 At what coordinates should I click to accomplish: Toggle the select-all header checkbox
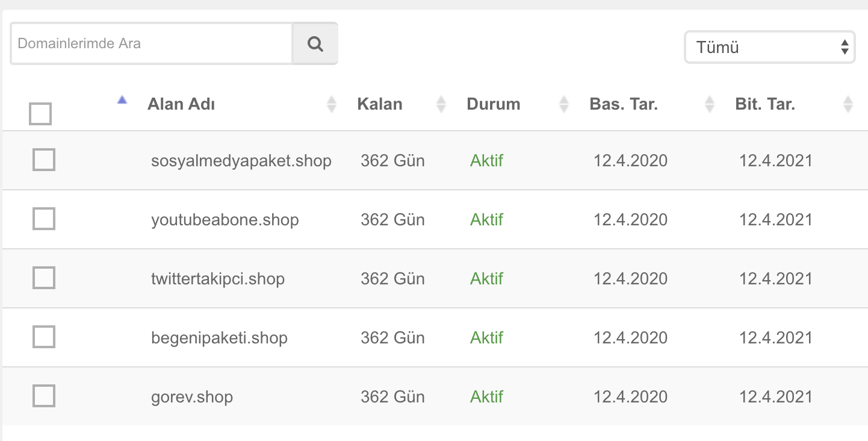click(40, 114)
